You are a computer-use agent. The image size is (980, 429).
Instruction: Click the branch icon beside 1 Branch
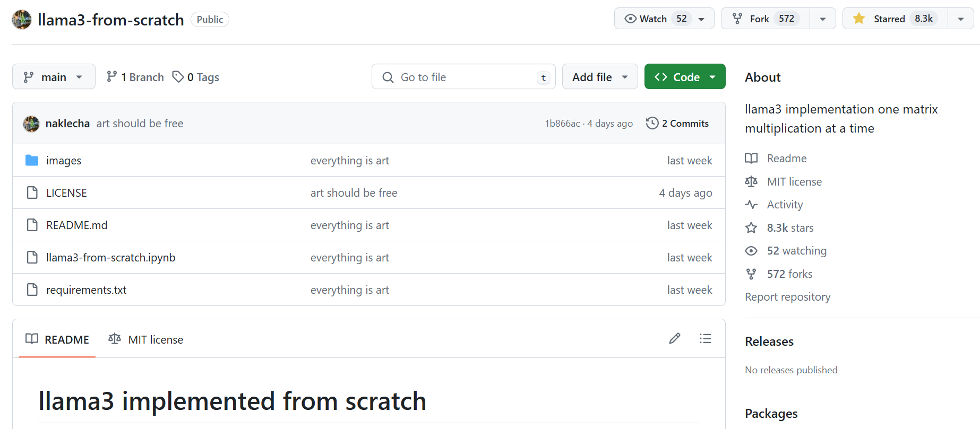click(x=111, y=76)
